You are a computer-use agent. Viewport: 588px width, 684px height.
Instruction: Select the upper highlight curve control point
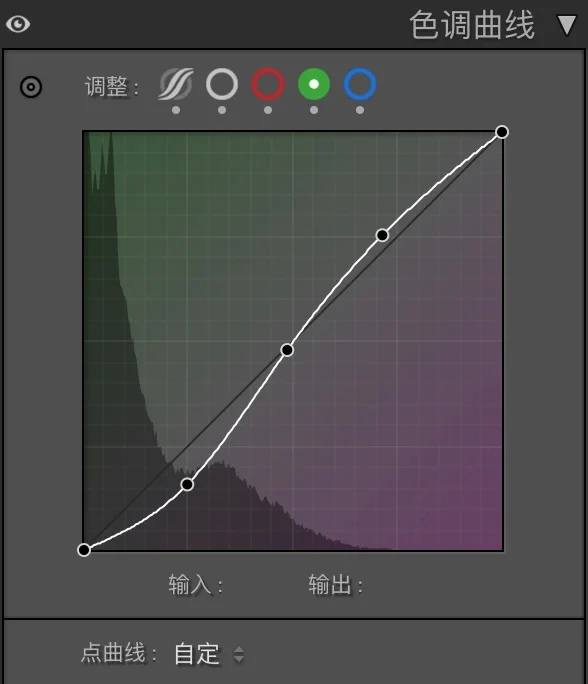382,235
